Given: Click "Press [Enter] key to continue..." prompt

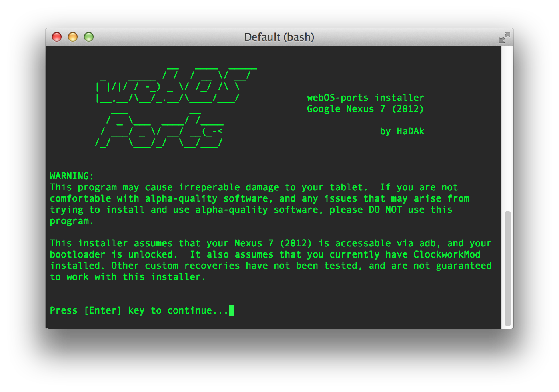Looking at the screenshot, I should click(139, 310).
